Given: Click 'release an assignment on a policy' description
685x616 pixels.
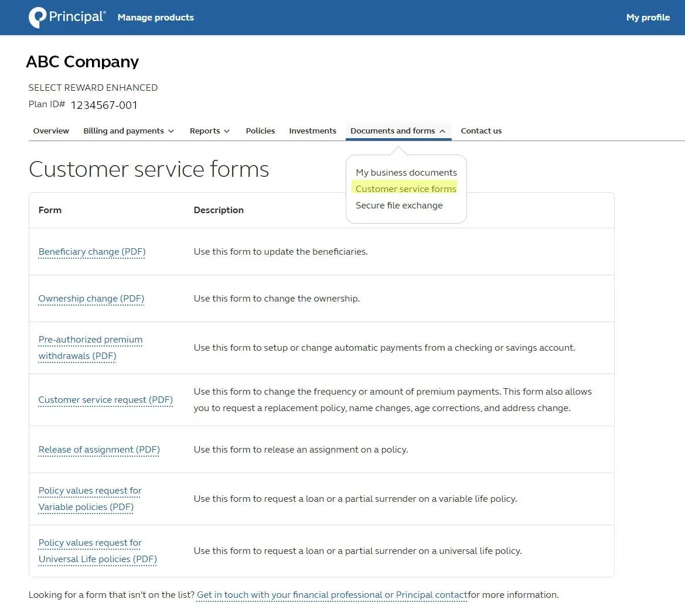Looking at the screenshot, I should point(301,449).
